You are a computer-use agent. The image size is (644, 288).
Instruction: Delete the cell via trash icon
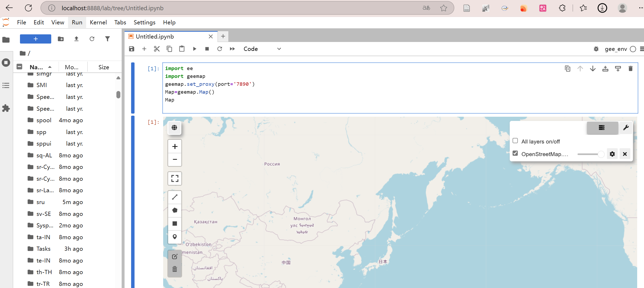pos(630,68)
